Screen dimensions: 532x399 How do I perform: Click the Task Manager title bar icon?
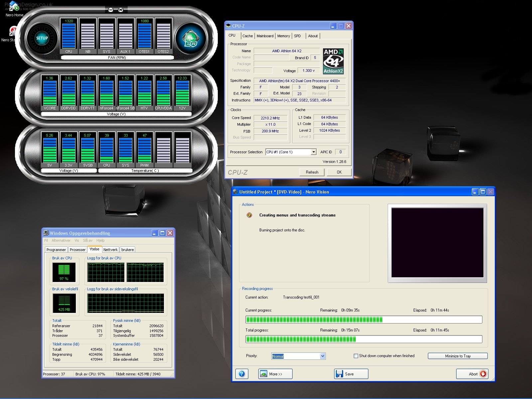click(x=46, y=233)
